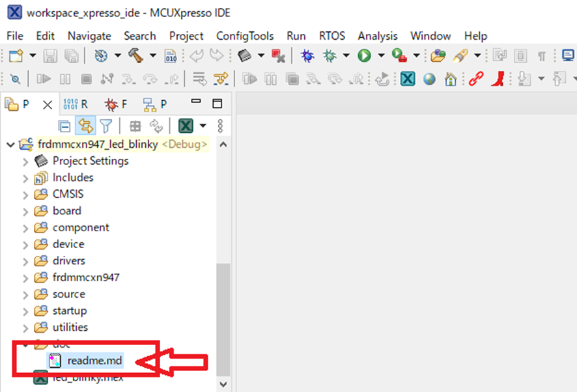This screenshot has width=577, height=392.
Task: Switch to the Peripherals P tab
Action: tap(155, 105)
